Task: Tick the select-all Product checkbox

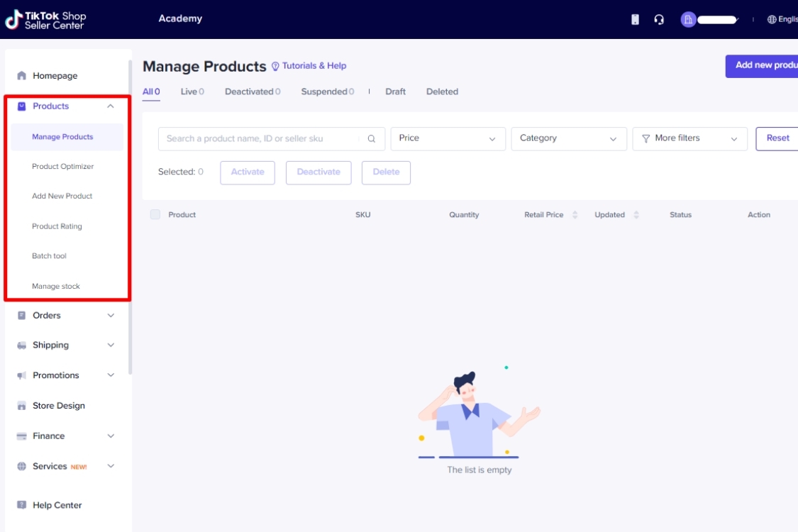Action: 155,214
